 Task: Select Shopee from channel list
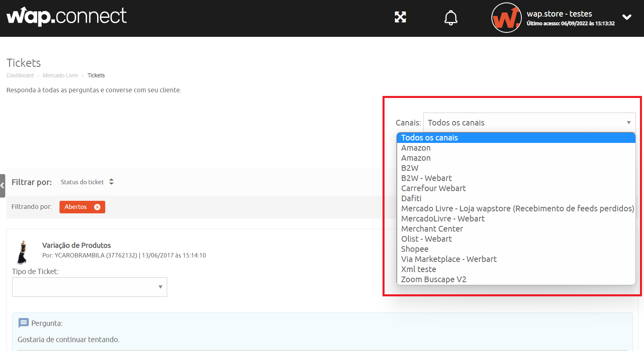tap(516, 249)
